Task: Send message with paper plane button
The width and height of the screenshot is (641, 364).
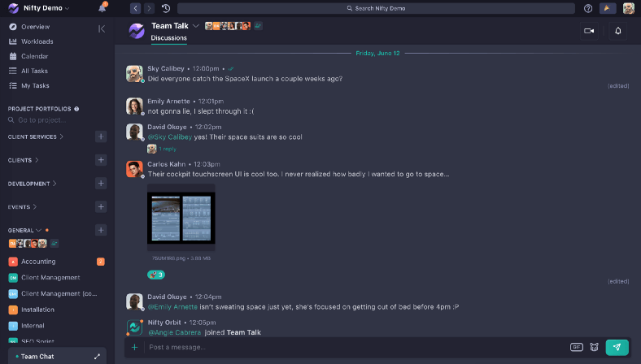Action: pos(617,347)
